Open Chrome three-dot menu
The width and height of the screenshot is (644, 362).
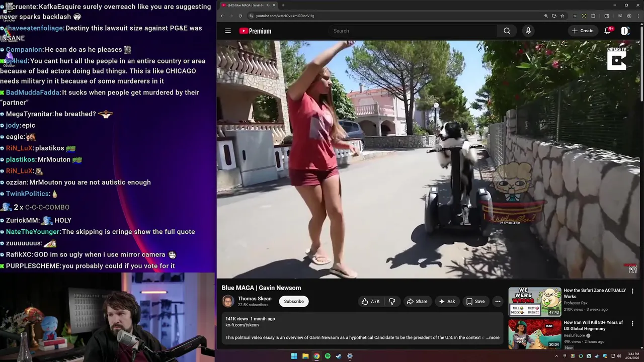[x=638, y=16]
